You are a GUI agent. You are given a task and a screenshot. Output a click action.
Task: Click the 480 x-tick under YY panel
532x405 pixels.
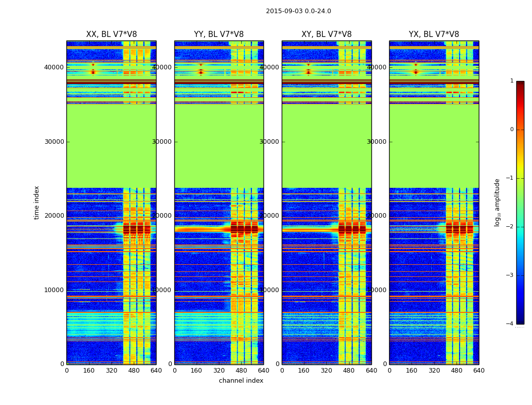[241, 371]
